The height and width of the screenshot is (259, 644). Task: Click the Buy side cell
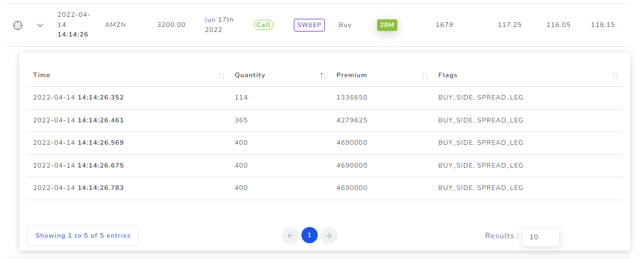[345, 25]
